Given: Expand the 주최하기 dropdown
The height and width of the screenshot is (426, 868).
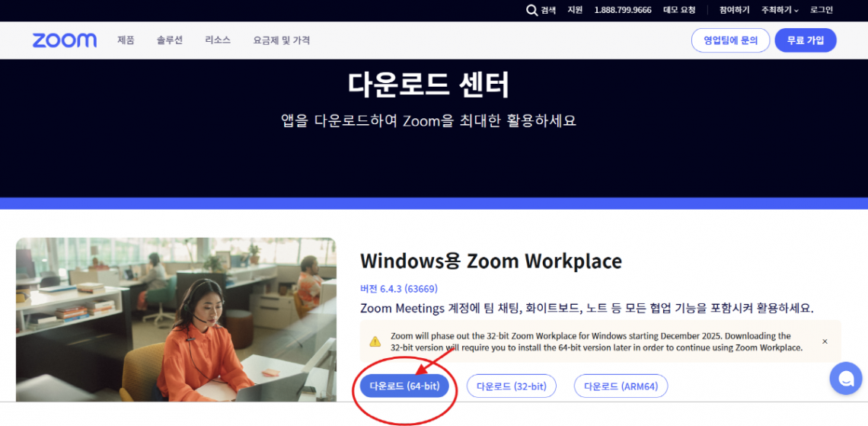Looking at the screenshot, I should coord(780,10).
